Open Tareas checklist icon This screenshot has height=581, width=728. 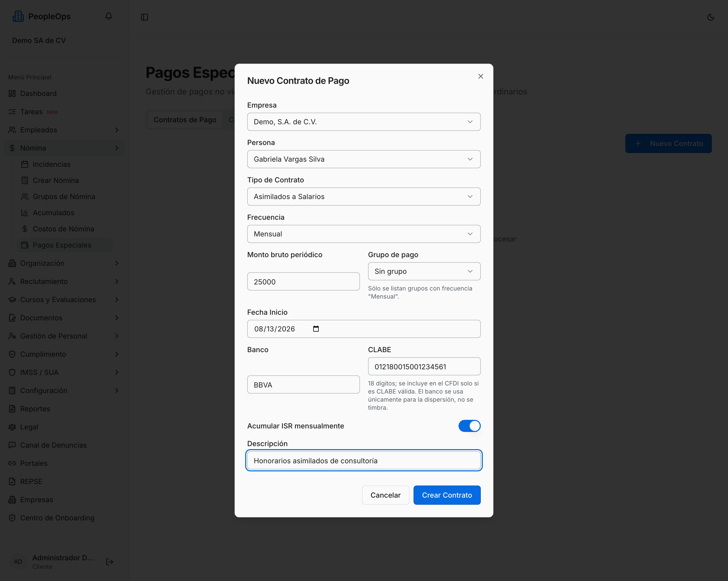coord(12,112)
